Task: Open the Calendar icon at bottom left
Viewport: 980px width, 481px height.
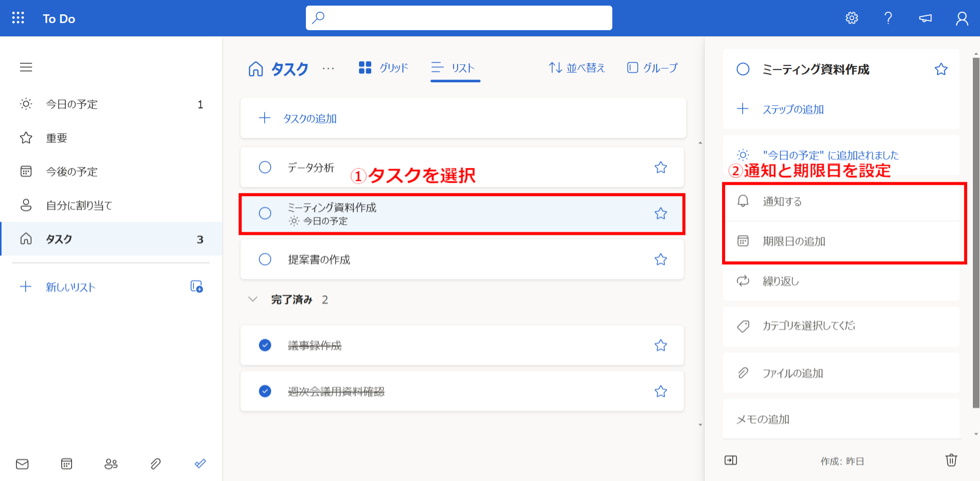Action: pyautogui.click(x=66, y=464)
